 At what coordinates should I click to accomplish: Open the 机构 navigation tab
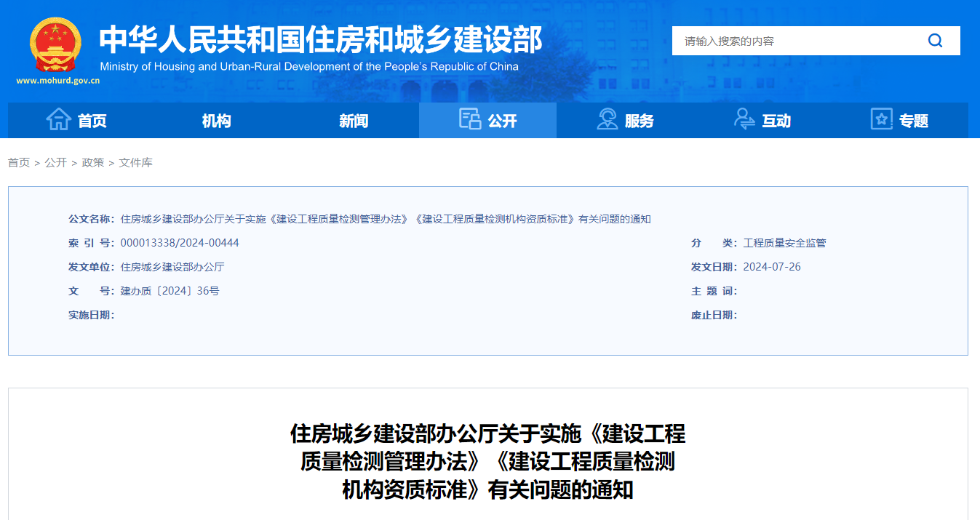(214, 120)
